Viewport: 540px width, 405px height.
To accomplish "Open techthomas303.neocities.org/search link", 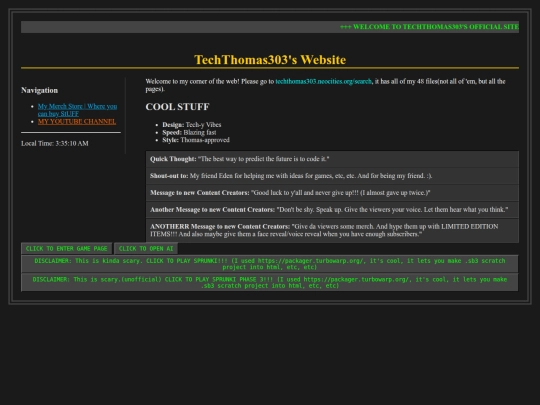I will pyautogui.click(x=323, y=82).
